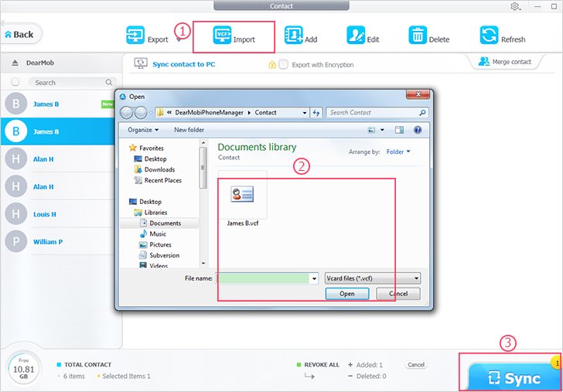Screen dimensions: 563x392
Task: Click the Import VCF icon
Action: 222,36
